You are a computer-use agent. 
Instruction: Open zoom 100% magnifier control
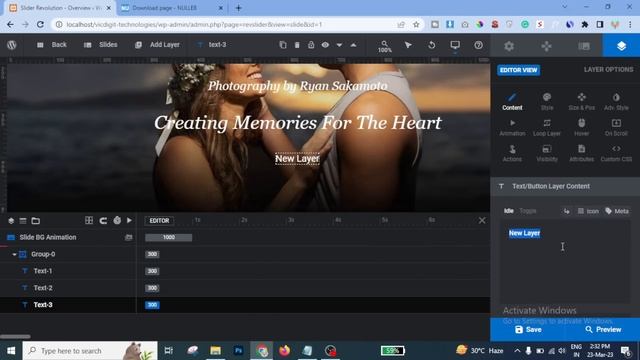(x=384, y=46)
